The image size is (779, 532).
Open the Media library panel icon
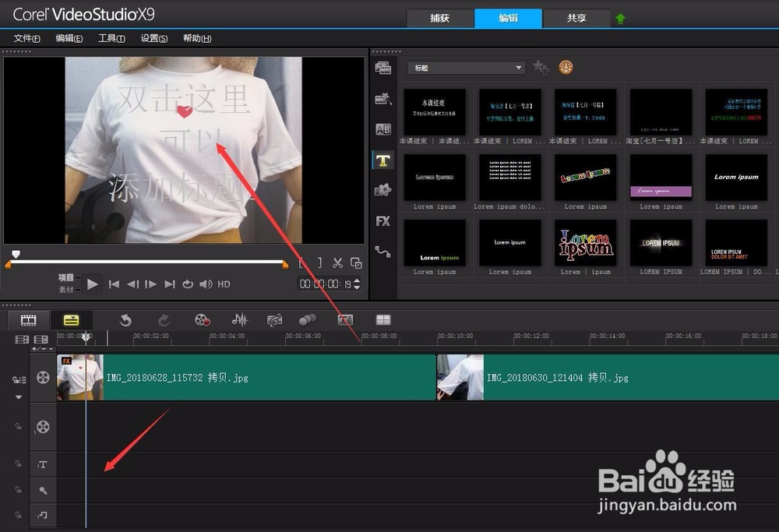383,68
